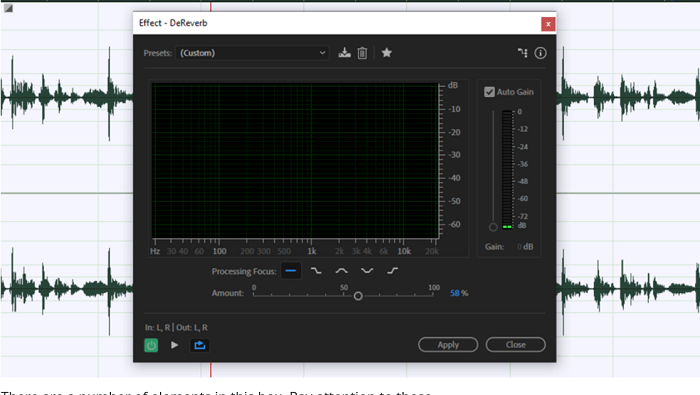Image resolution: width=700 pixels, height=395 pixels.
Task: Click the In: L, R | Out: L, R text
Action: [176, 328]
